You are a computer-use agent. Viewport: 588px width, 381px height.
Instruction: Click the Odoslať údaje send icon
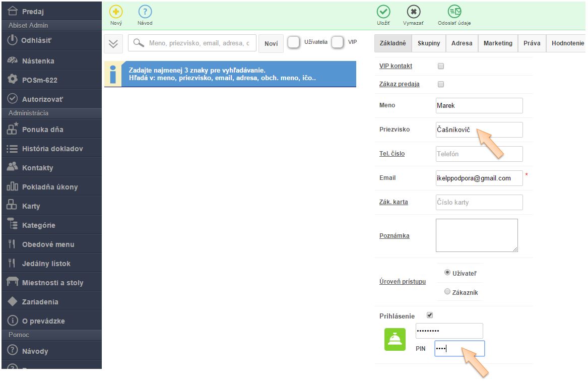click(x=454, y=12)
